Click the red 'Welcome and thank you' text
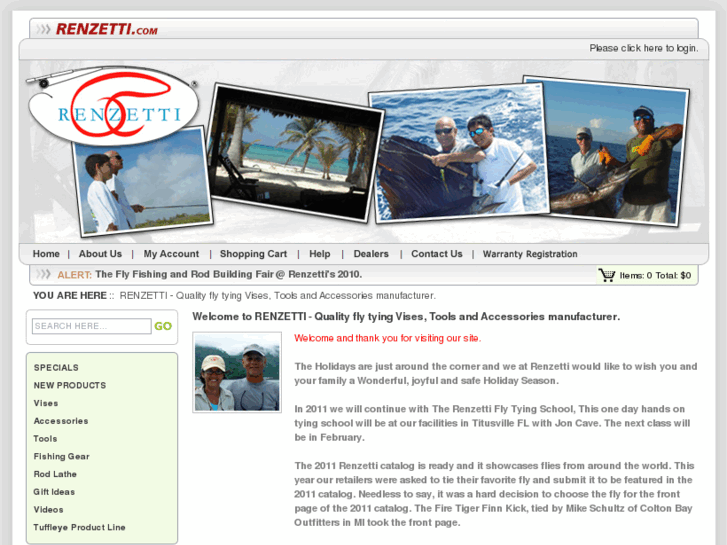 coord(388,338)
